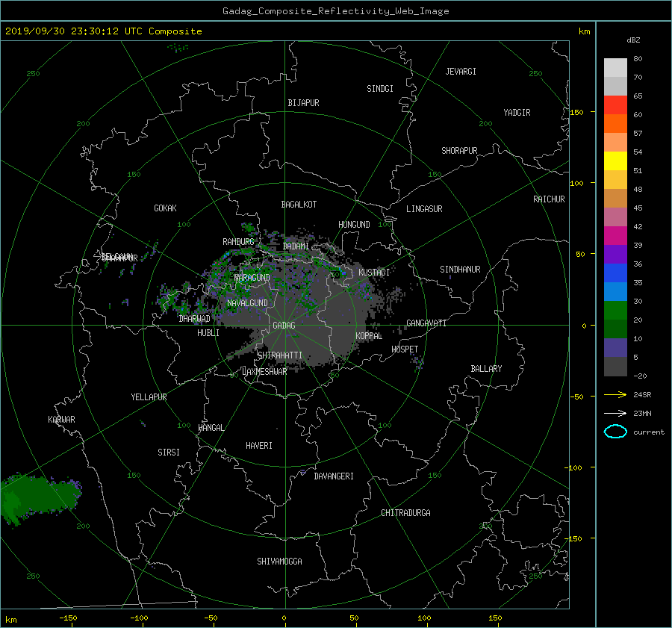Click the -150 tick on bottom km axis
This screenshot has width=672, height=628.
pyautogui.click(x=68, y=618)
